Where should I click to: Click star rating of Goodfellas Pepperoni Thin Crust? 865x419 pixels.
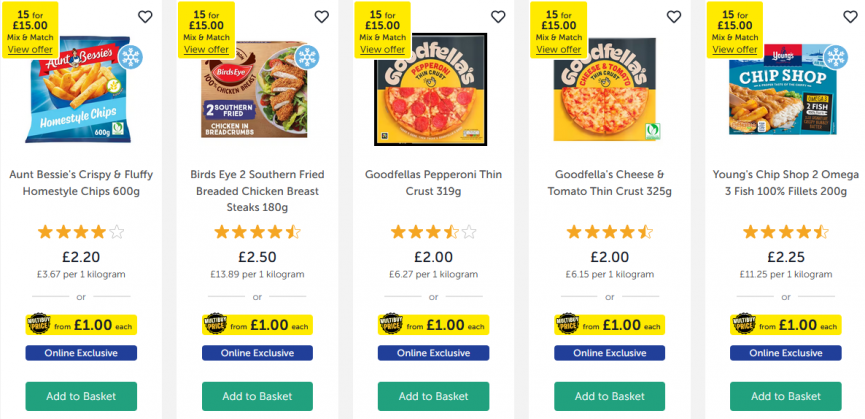(433, 232)
